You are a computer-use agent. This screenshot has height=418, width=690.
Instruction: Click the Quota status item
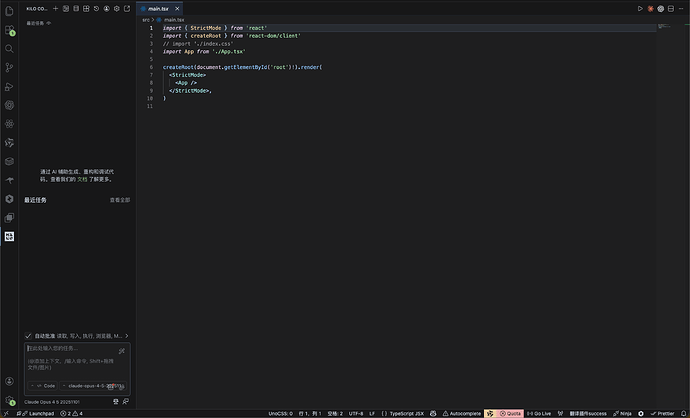510,413
